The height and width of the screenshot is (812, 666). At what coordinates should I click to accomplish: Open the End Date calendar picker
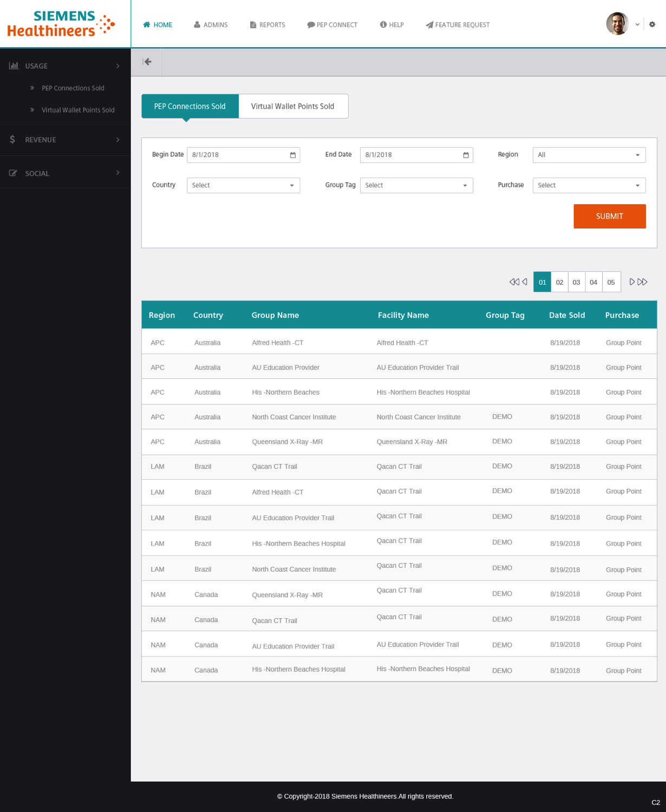pos(466,155)
